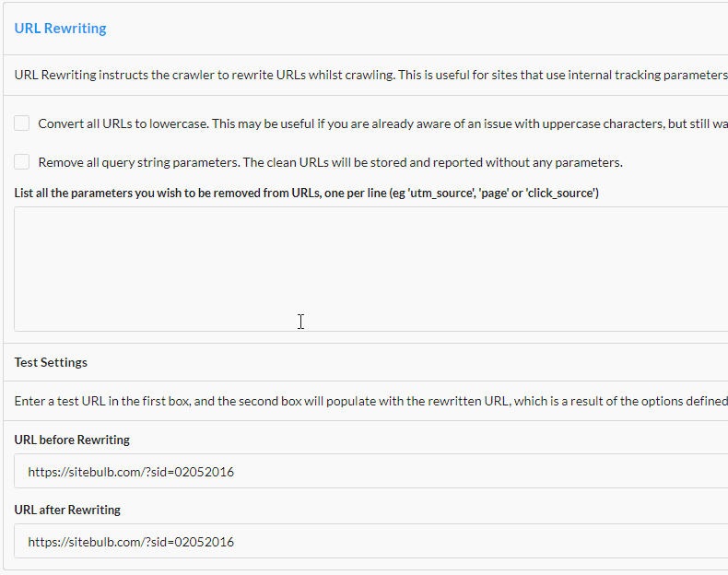Click the 'URL after Rewriting' field label
Screen dimensions: 728x575
point(67,510)
